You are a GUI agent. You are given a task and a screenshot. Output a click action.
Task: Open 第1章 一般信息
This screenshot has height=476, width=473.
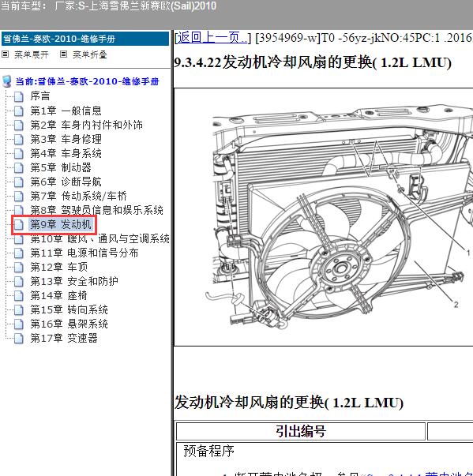coord(66,111)
